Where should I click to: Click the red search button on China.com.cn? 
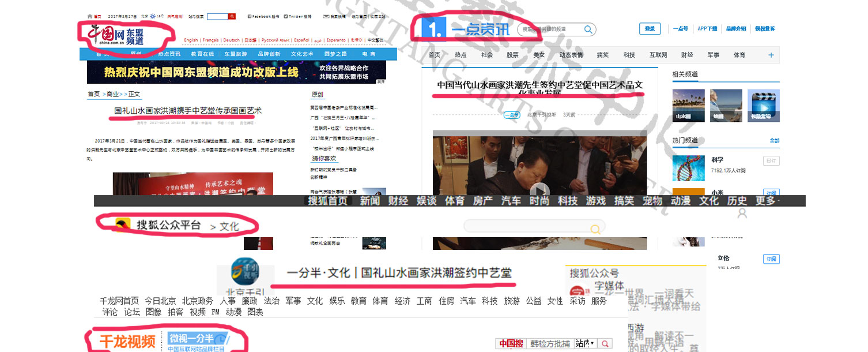232,17
